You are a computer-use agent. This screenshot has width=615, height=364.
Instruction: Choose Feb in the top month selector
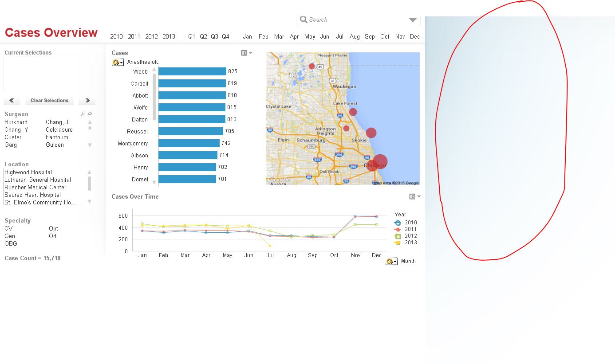coord(264,36)
